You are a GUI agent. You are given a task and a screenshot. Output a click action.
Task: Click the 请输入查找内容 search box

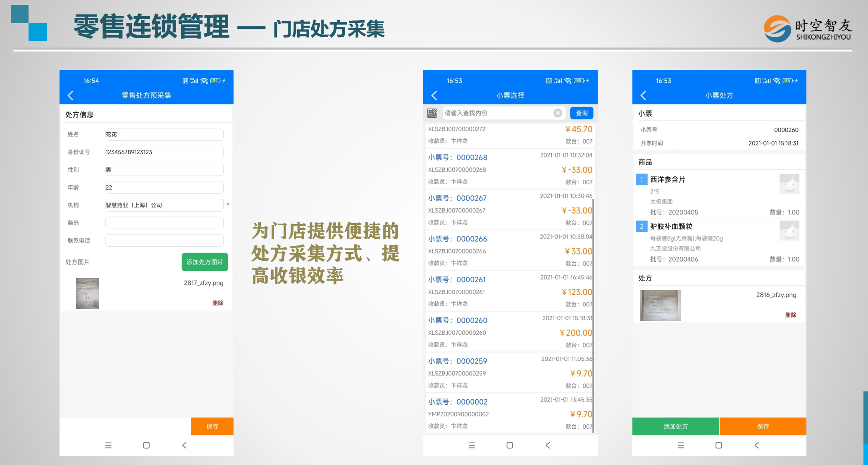click(496, 113)
